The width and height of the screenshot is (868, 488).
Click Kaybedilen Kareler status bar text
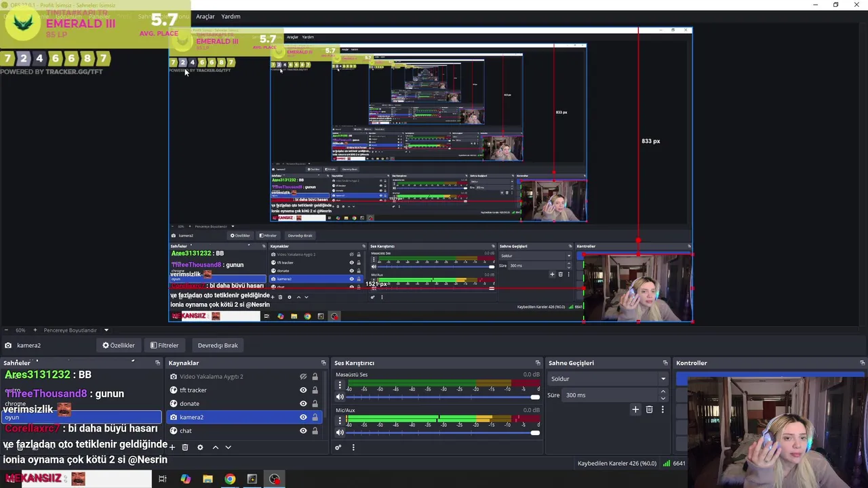point(616,464)
